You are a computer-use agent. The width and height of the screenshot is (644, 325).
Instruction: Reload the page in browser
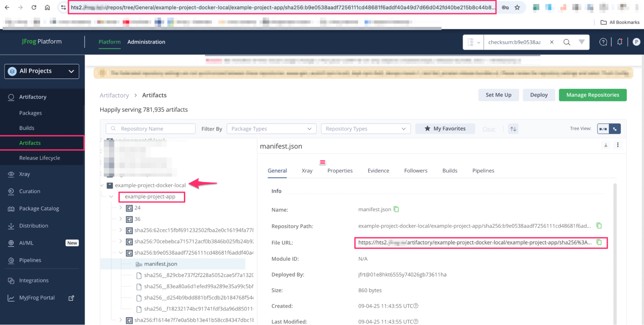coord(34,7)
